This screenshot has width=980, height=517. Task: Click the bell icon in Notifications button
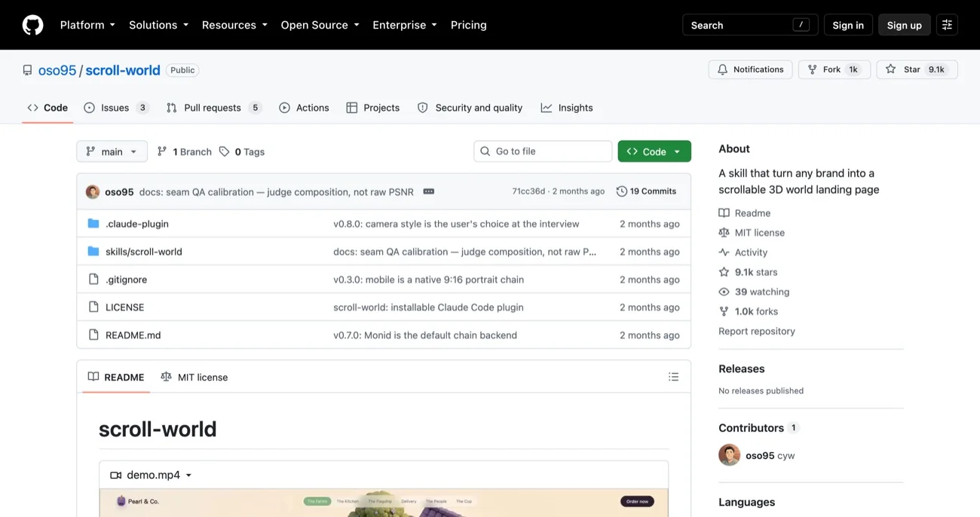coord(723,69)
